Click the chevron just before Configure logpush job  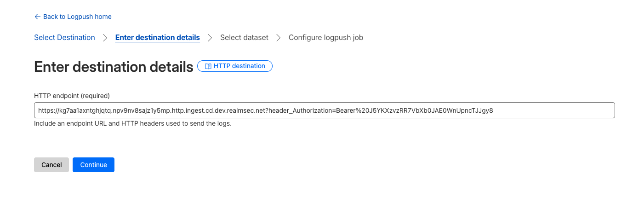279,38
